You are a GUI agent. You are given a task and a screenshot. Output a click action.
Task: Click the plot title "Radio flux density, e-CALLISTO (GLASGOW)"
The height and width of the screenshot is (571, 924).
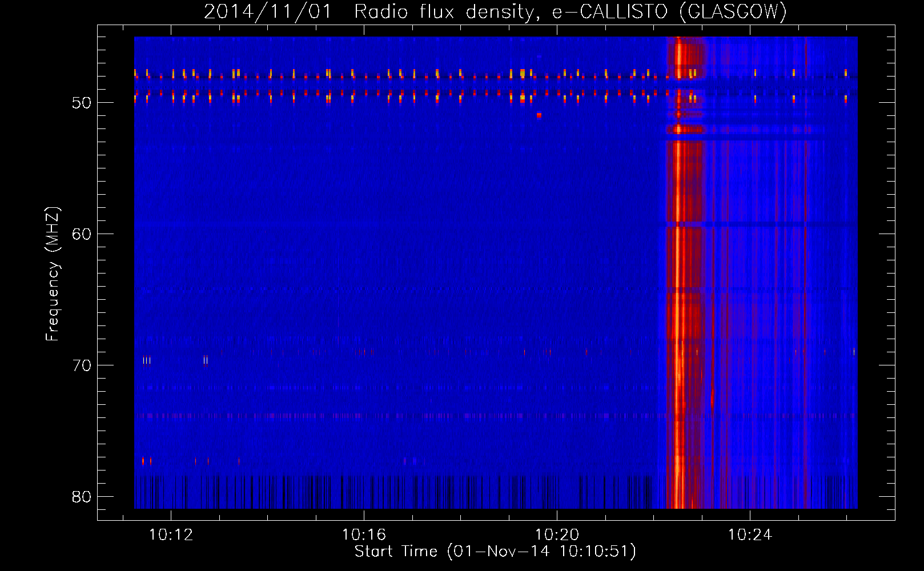tap(571, 11)
